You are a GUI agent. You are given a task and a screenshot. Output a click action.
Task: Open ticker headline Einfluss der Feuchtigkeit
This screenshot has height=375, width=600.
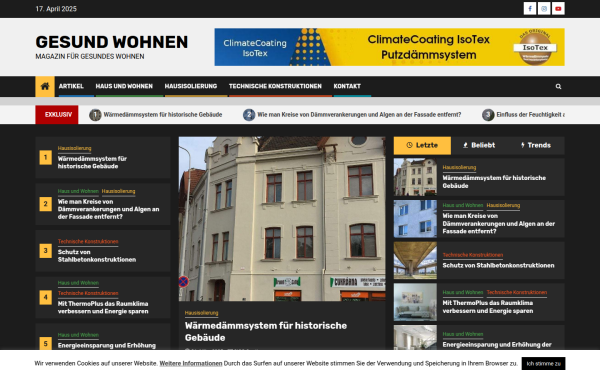[x=530, y=114]
